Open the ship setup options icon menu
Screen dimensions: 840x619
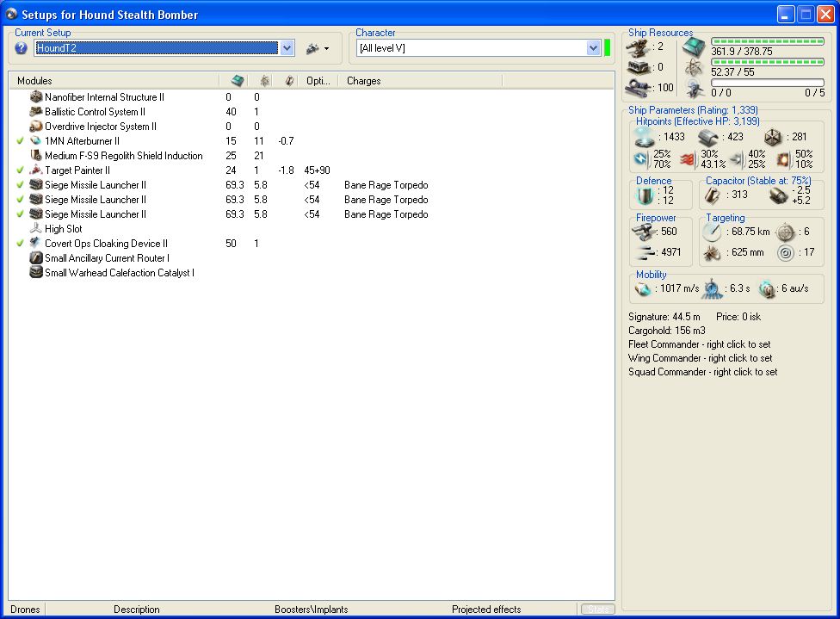point(317,49)
